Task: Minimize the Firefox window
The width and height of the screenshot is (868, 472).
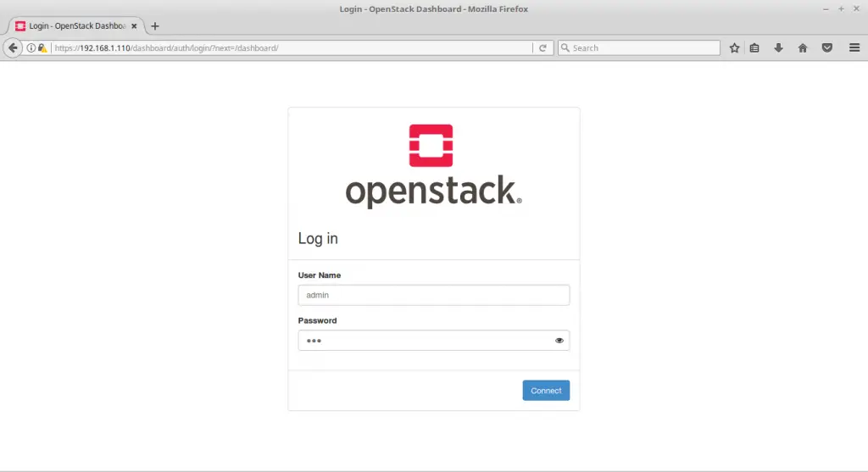Action: pyautogui.click(x=826, y=8)
